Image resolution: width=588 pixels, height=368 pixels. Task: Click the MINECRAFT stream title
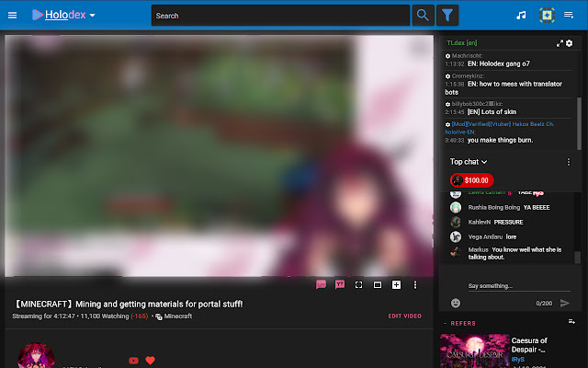click(x=128, y=304)
